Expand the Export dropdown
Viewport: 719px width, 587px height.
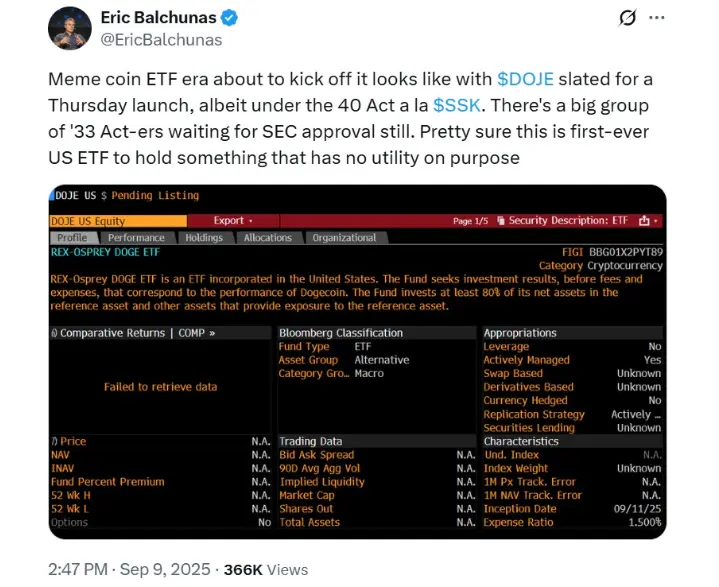click(233, 221)
